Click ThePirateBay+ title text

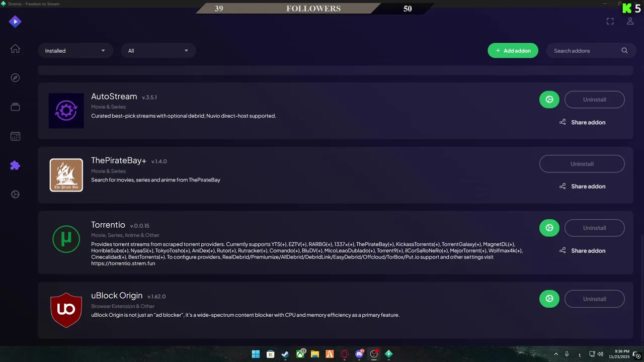click(119, 160)
